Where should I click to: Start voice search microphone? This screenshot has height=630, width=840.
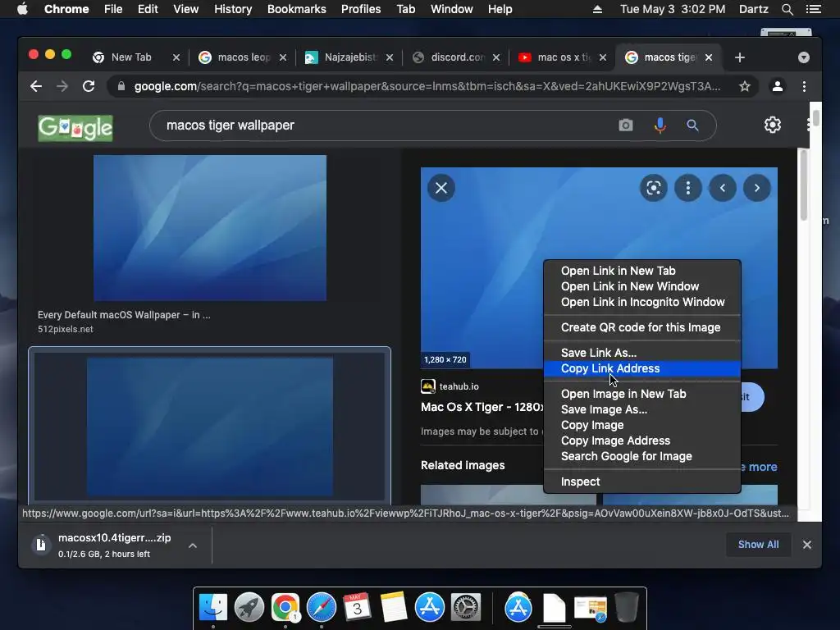point(660,126)
